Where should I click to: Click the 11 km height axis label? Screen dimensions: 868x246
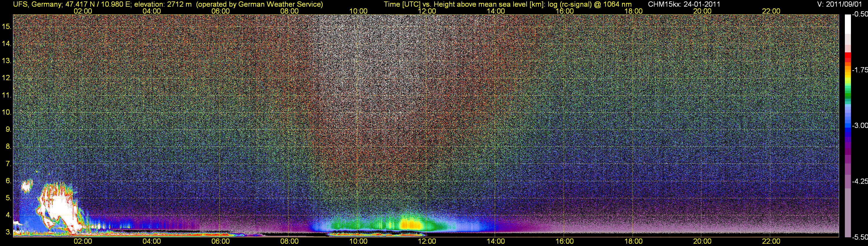coord(7,96)
